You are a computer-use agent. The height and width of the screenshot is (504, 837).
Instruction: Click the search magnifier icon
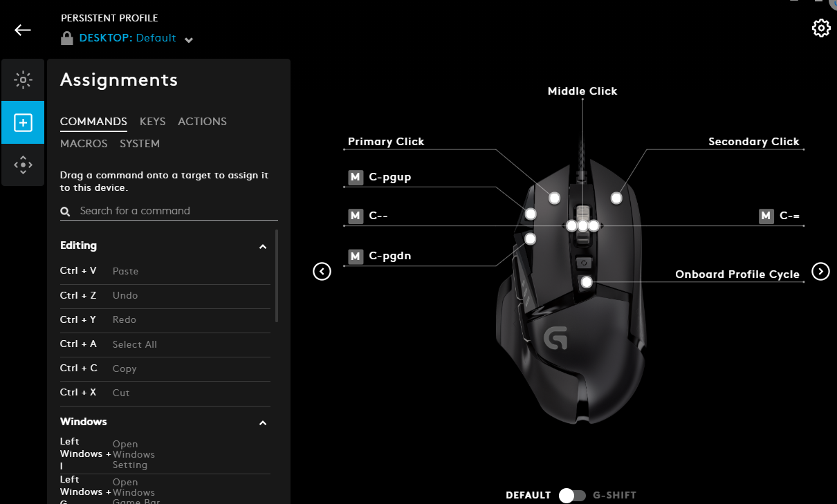[x=66, y=212]
